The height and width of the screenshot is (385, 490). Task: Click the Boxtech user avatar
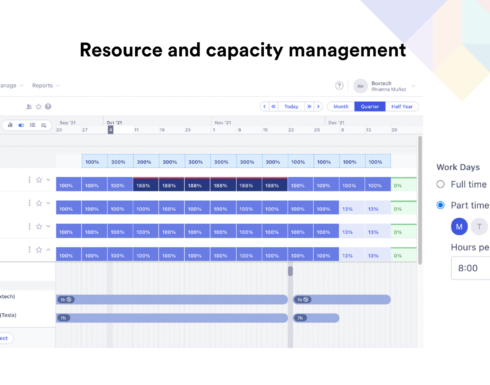coord(360,86)
